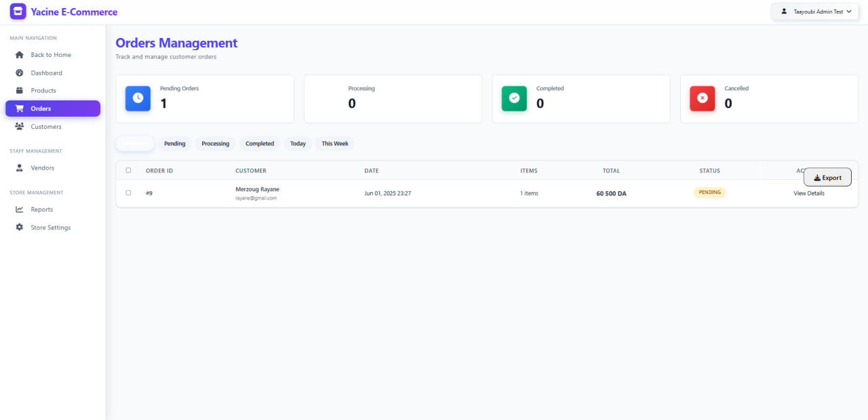868x420 pixels.
Task: Click the Products box icon in sidebar
Action: point(20,90)
